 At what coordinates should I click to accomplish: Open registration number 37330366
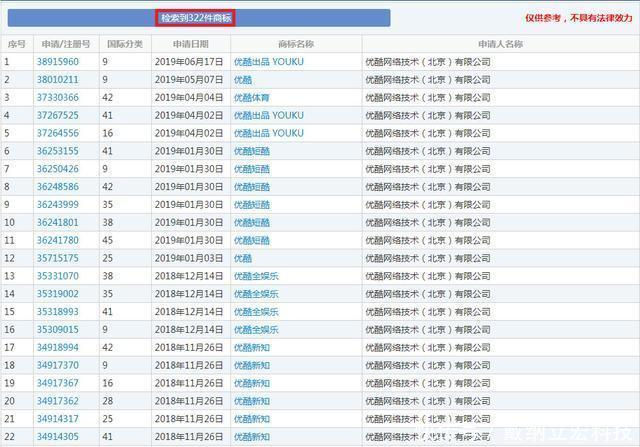[x=58, y=98]
